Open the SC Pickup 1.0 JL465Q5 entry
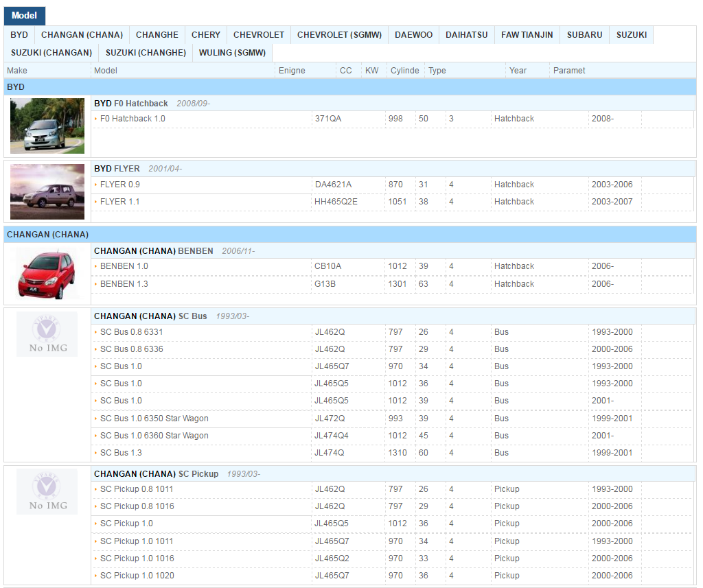Viewport: 703px width, 588px height. 126,524
